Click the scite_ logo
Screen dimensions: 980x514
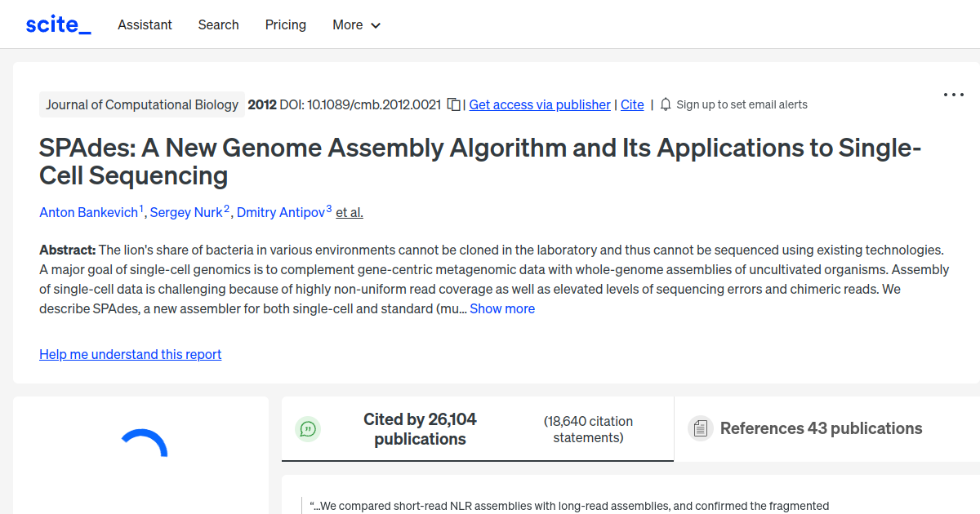coord(58,24)
